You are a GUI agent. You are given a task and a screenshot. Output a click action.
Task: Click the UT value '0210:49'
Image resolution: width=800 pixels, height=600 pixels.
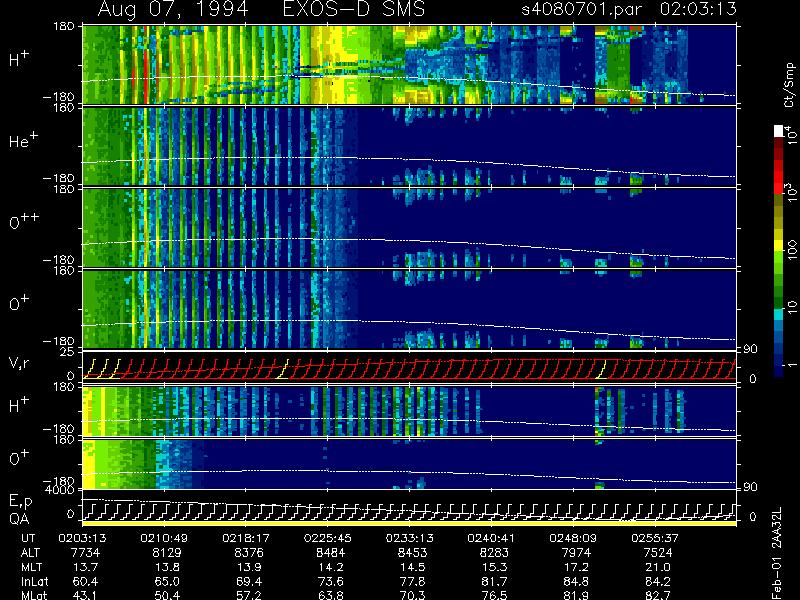point(164,538)
